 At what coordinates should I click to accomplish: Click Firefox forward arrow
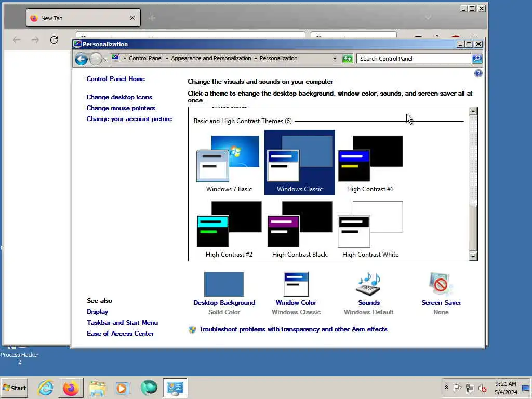coord(35,40)
